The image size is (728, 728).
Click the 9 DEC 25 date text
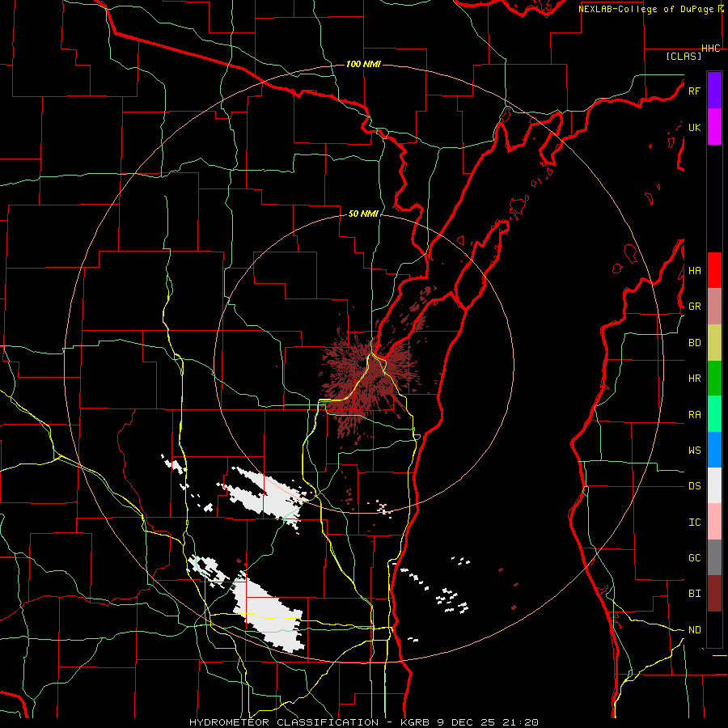tap(468, 722)
